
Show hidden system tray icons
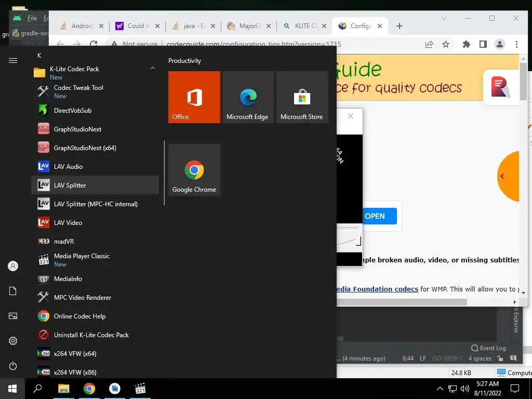point(440,389)
